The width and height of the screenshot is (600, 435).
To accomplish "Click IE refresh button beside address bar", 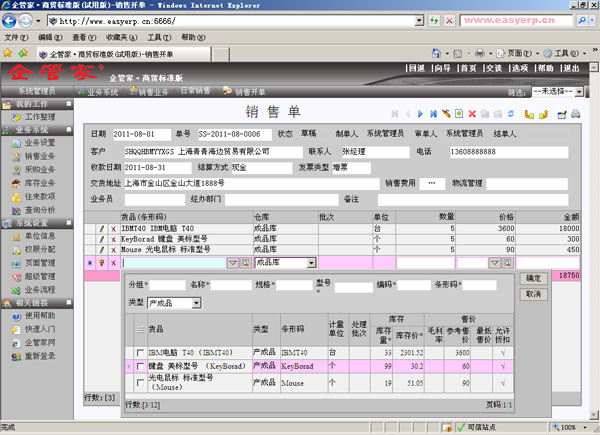I will pyautogui.click(x=434, y=20).
